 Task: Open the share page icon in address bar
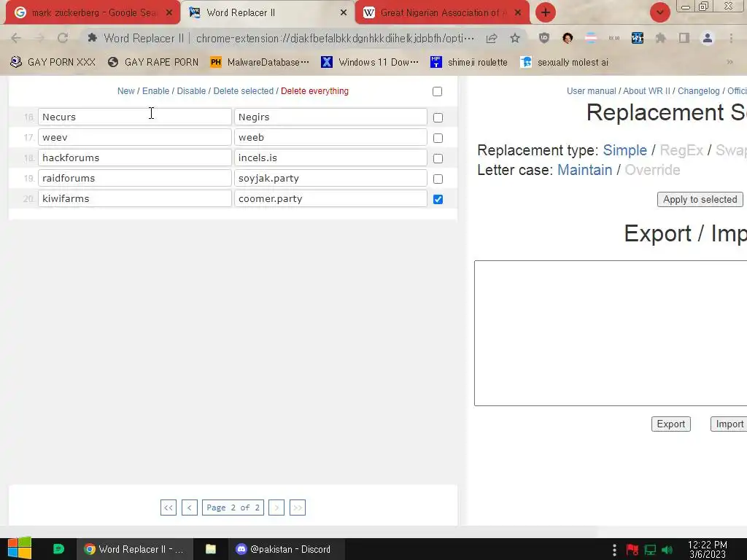click(492, 39)
